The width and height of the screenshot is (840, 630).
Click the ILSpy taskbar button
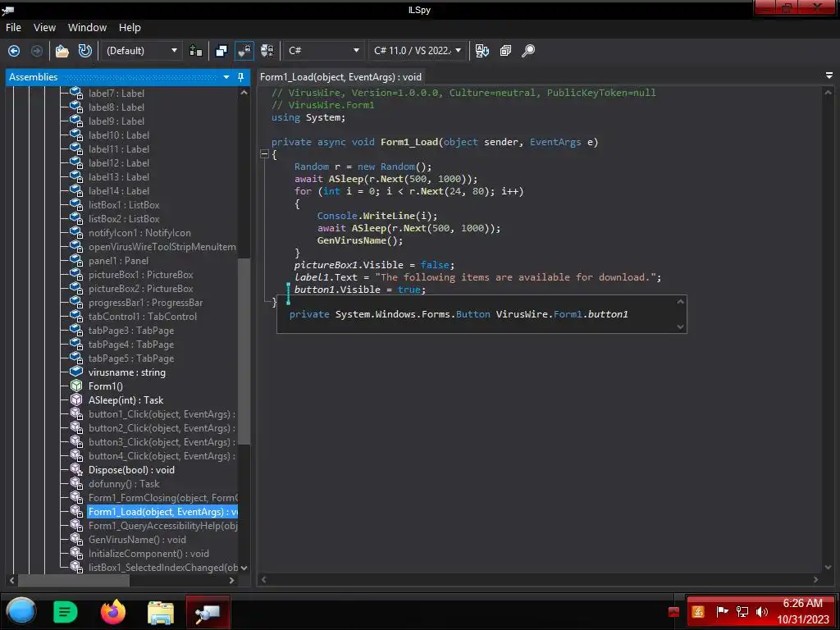pos(208,612)
